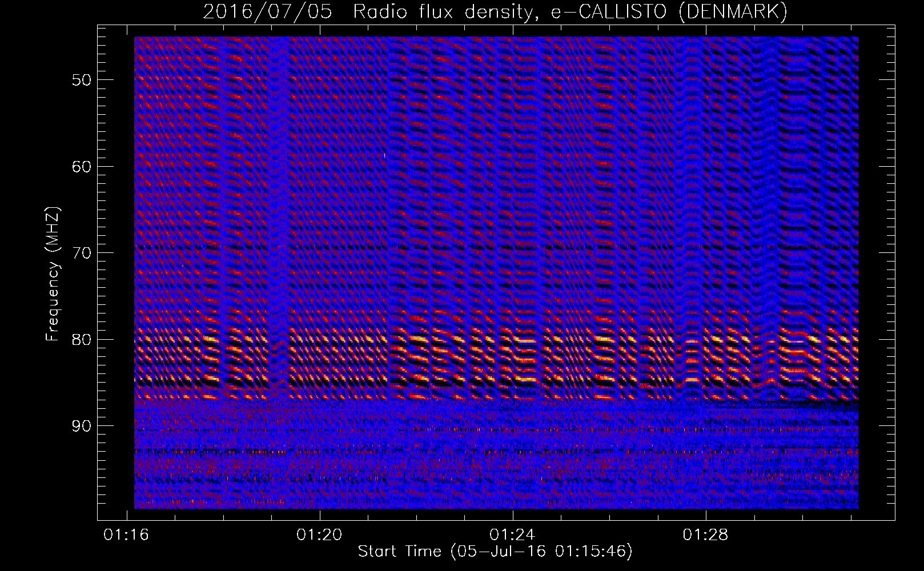This screenshot has width=924, height=571.
Task: Click the plot title "2016/07/05 Radio flux density, e-CALLISTO (DENMARK)"
Action: pyautogui.click(x=495, y=12)
